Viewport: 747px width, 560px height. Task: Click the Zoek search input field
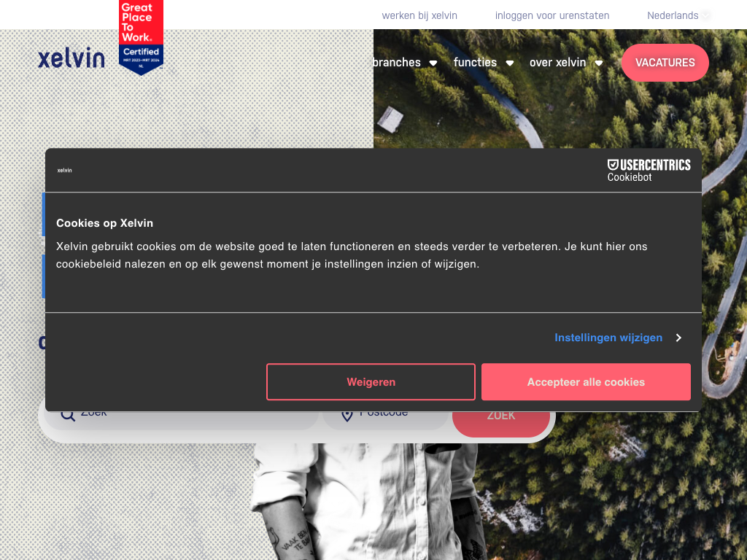pyautogui.click(x=181, y=418)
